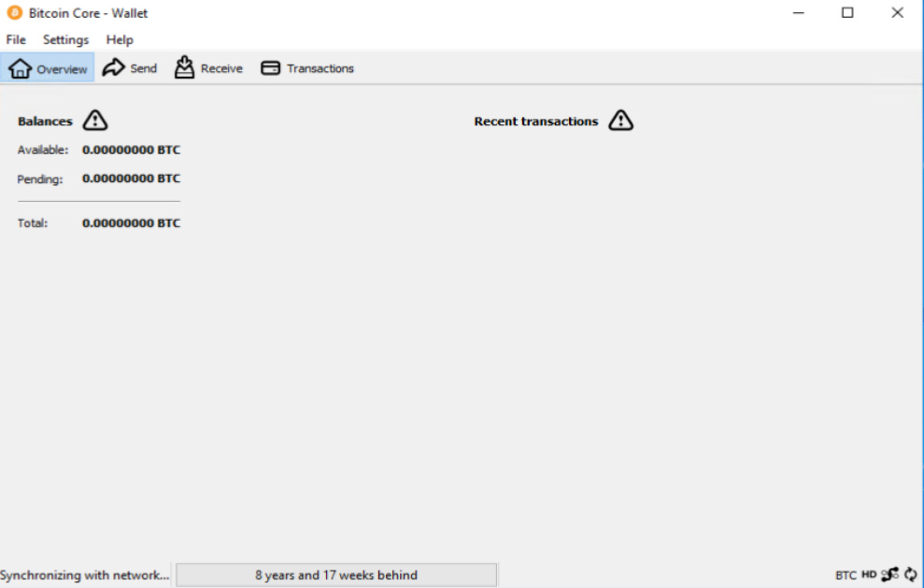Click the Synchronizing with network status text
The width and height of the screenshot is (924, 588).
[83, 575]
